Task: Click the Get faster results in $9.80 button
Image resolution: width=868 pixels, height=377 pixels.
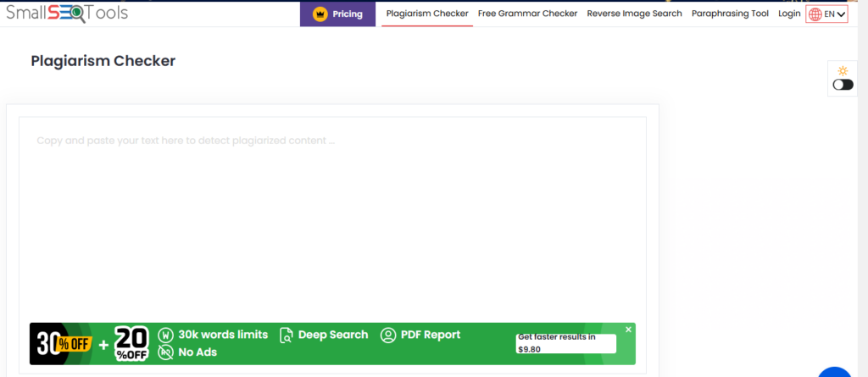Action: (x=565, y=343)
